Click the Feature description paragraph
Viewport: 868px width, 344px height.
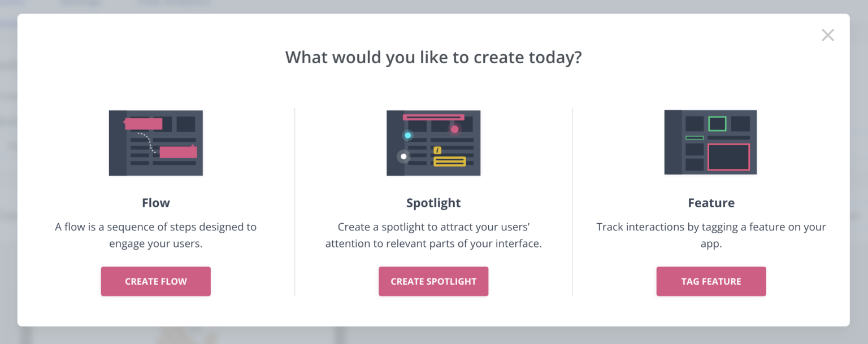point(711,235)
